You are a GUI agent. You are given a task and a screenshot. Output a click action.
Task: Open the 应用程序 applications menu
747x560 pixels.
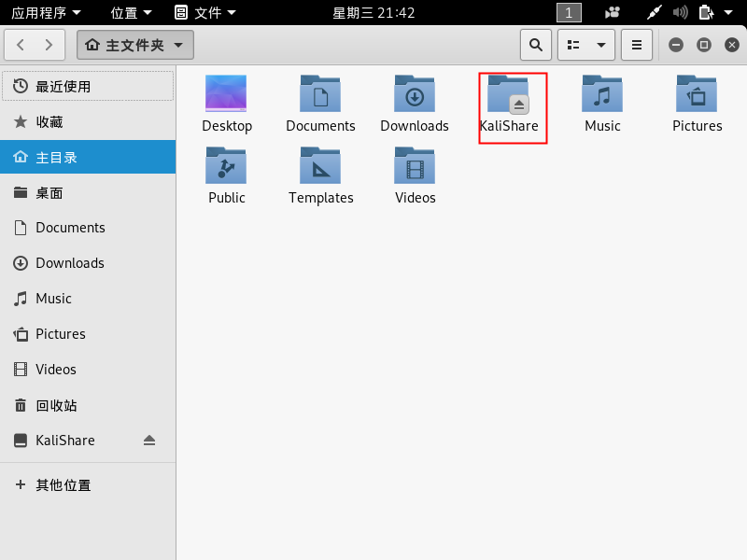point(46,12)
